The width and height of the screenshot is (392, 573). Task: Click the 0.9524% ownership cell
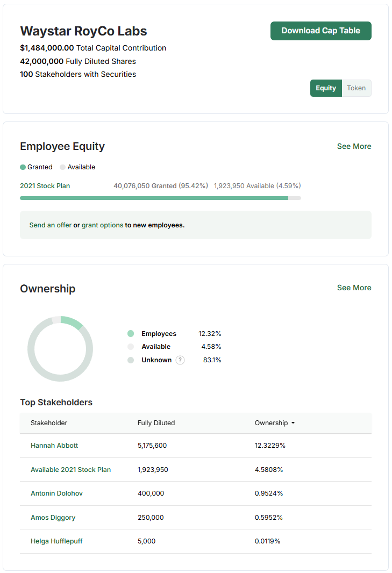(269, 493)
